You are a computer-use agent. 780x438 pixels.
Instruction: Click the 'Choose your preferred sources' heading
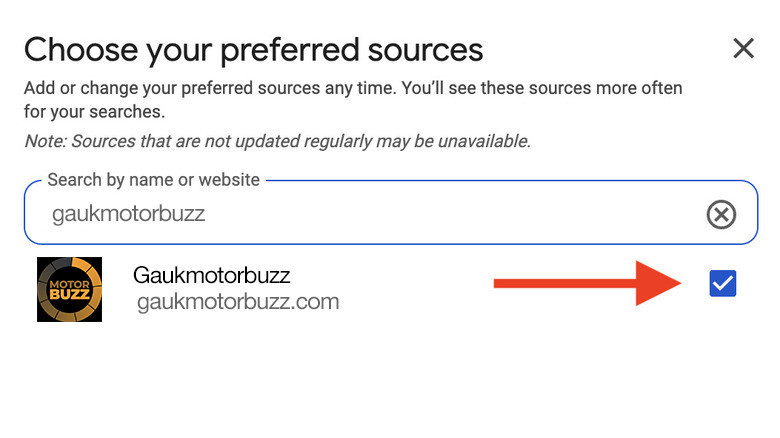click(x=253, y=49)
